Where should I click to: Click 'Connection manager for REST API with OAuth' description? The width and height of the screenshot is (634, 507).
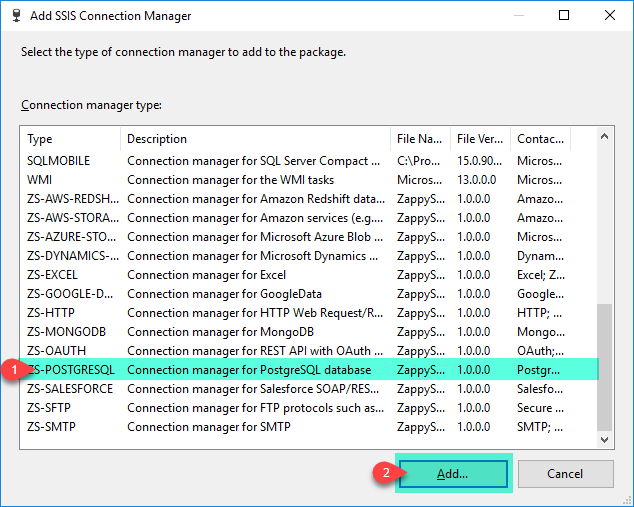(x=255, y=351)
